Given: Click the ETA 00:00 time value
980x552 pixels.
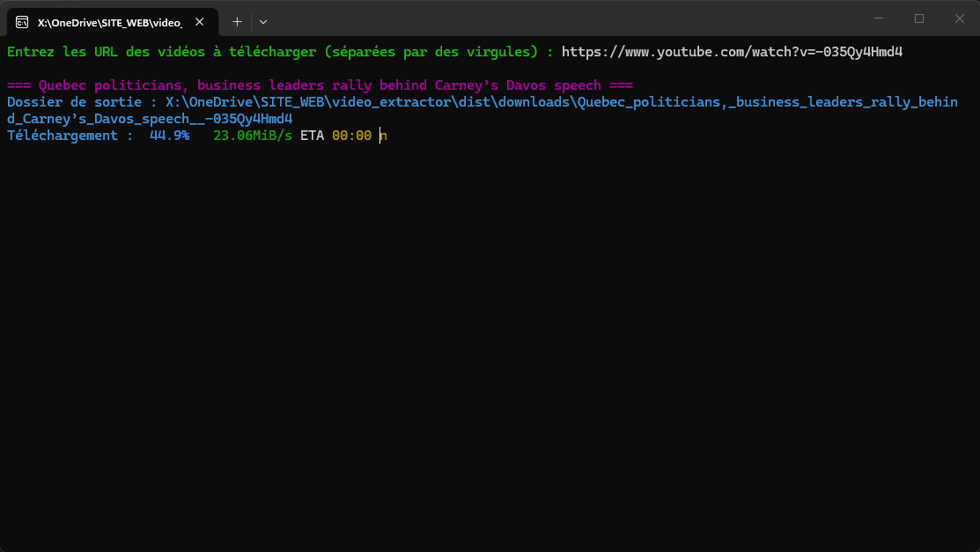Looking at the screenshot, I should pos(351,136).
